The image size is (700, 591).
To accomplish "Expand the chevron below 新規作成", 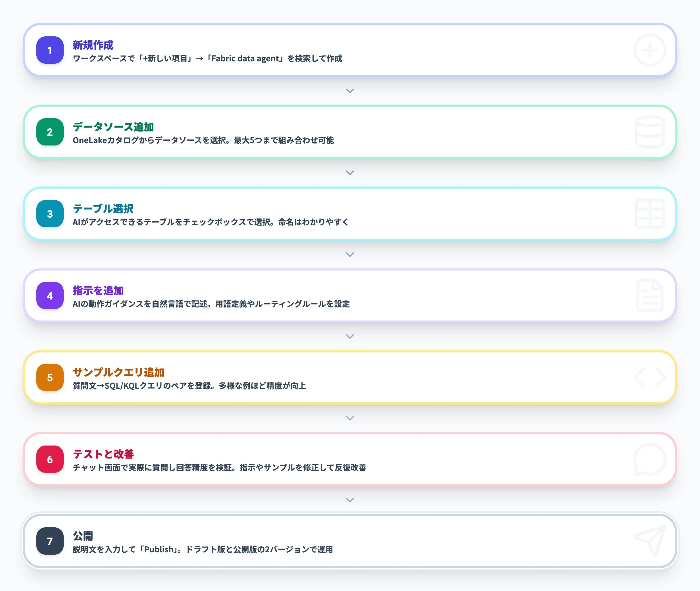I will coord(350,91).
